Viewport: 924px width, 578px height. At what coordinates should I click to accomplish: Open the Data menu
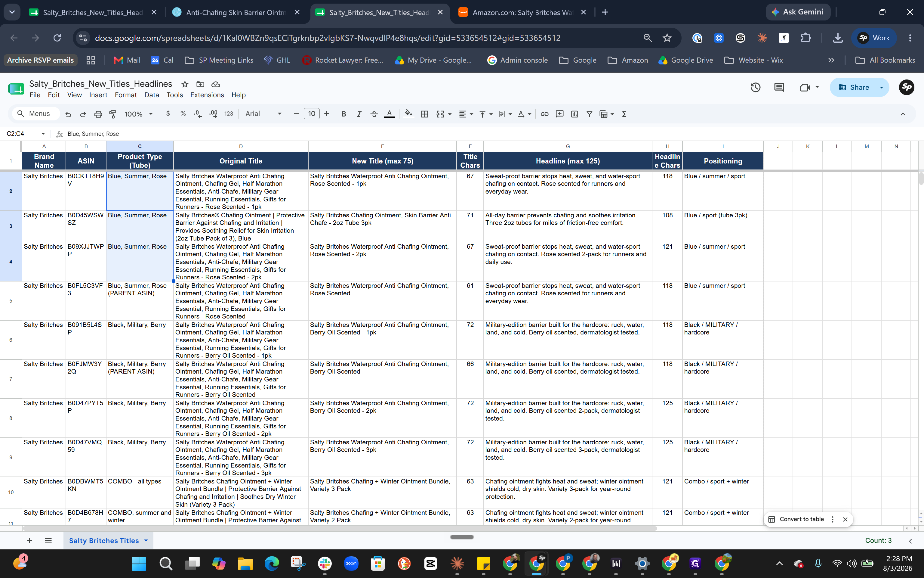(x=152, y=95)
